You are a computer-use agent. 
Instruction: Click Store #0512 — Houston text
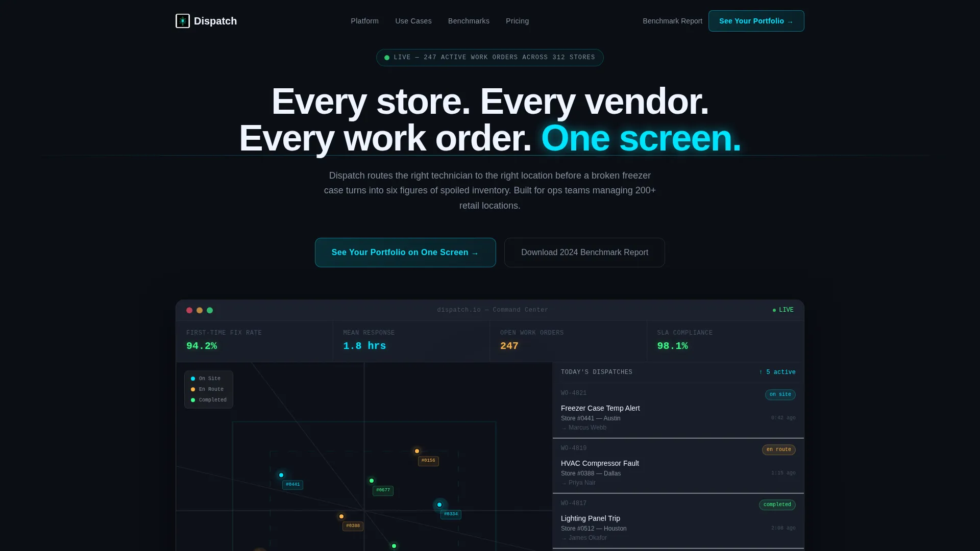(x=594, y=529)
